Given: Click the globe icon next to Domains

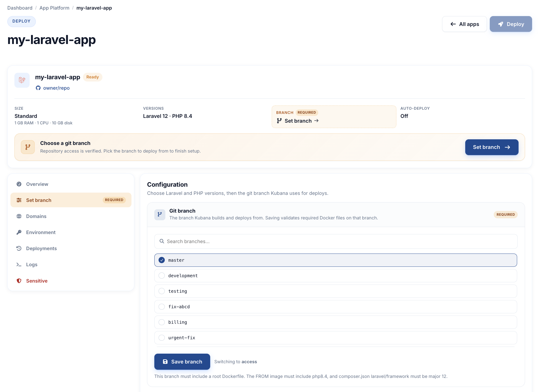Looking at the screenshot, I should click(x=19, y=216).
